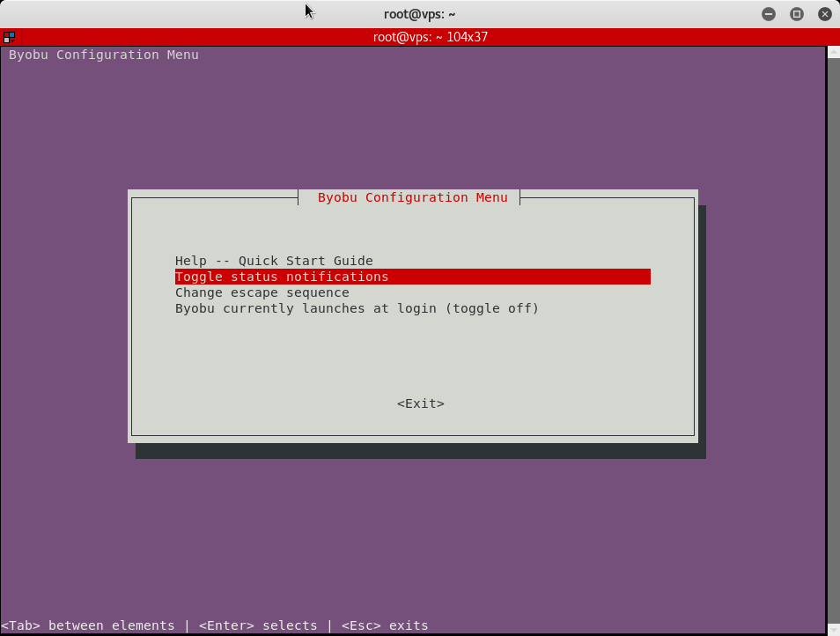Click the <Tab> between elements hint
This screenshot has width=840, height=636.
click(88, 625)
